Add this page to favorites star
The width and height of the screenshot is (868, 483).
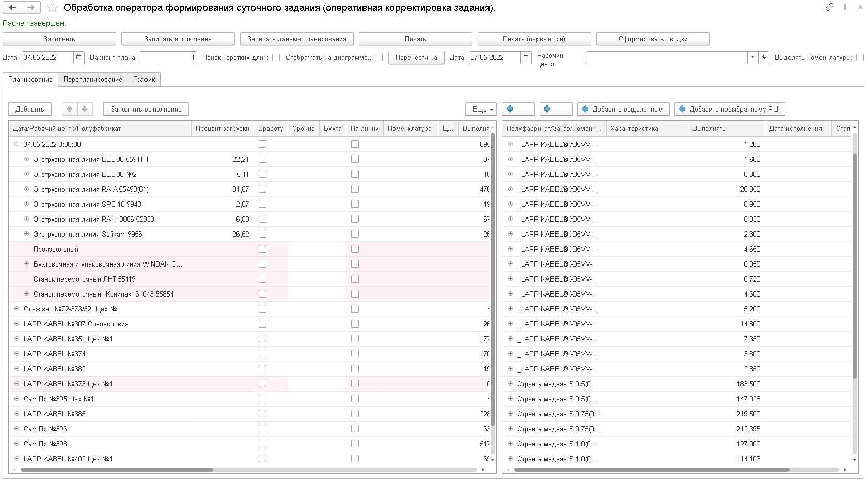pyautogui.click(x=52, y=8)
